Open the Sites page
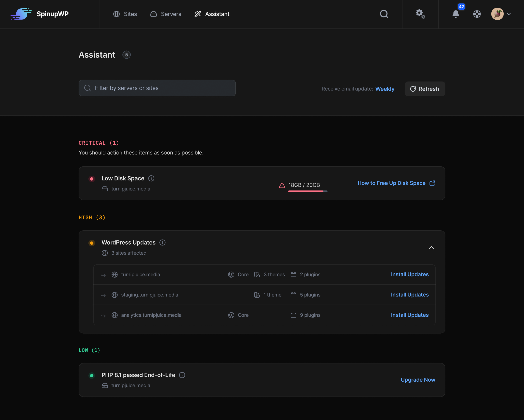Image resolution: width=524 pixels, height=420 pixels. [125, 14]
